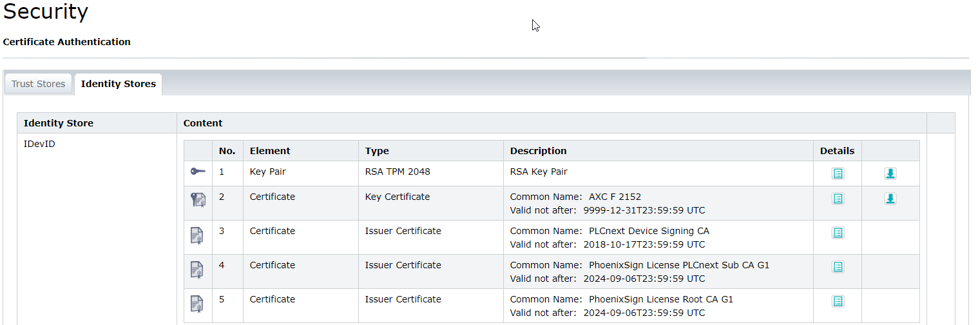Click the certificate icon in row 4
Screen dimensions: 980x325
click(197, 270)
